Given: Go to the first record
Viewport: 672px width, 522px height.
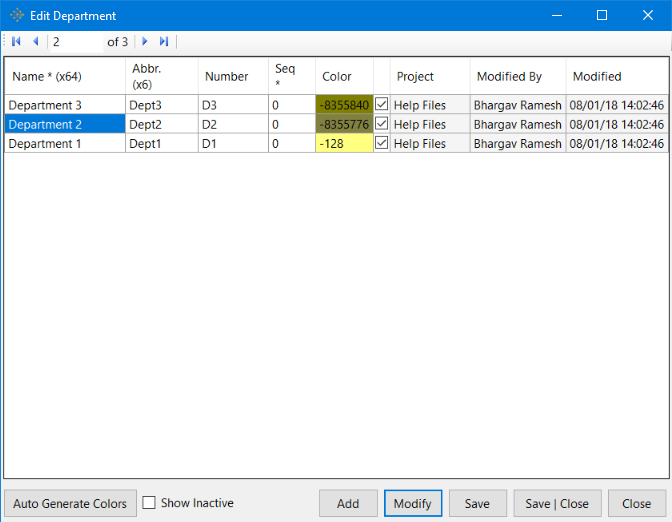Looking at the screenshot, I should pyautogui.click(x=16, y=42).
